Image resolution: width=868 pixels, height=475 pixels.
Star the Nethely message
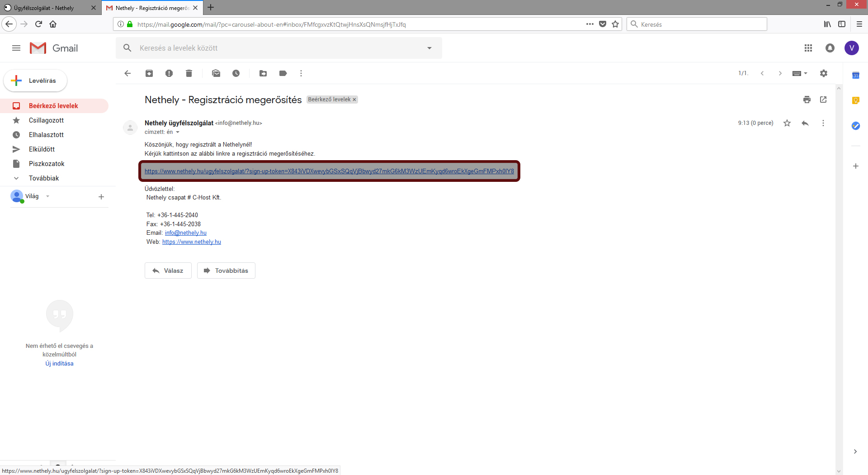[787, 123]
